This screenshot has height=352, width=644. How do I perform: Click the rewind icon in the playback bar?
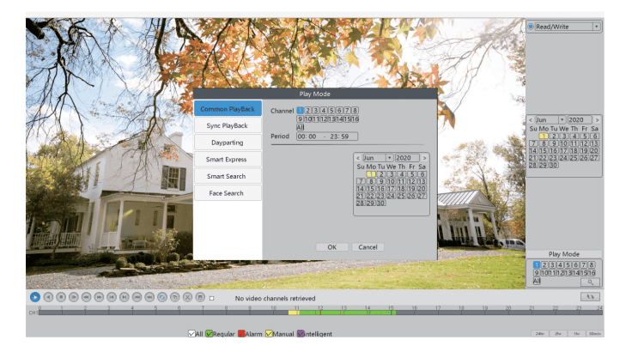pyautogui.click(x=86, y=297)
